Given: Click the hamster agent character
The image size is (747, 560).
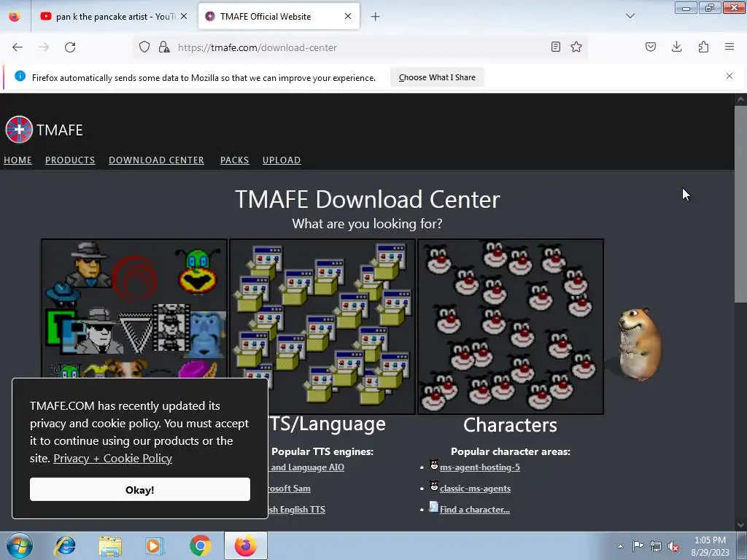Looking at the screenshot, I should click(x=638, y=344).
